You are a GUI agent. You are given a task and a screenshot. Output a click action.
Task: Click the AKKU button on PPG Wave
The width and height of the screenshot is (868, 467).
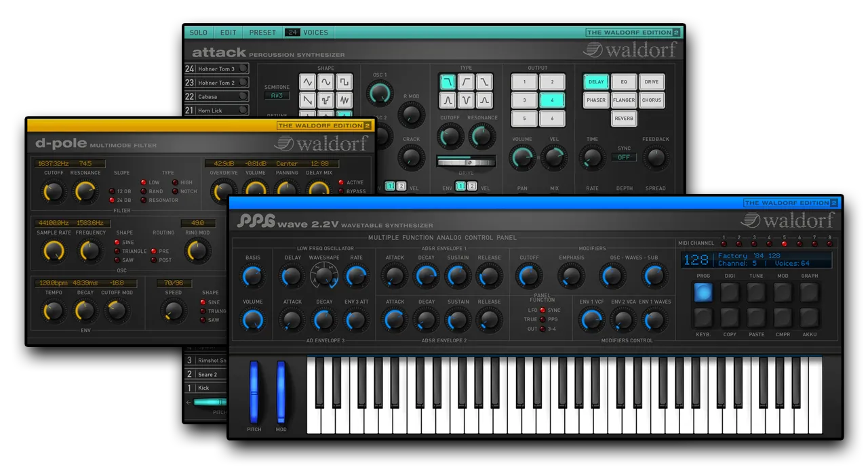[x=809, y=318]
